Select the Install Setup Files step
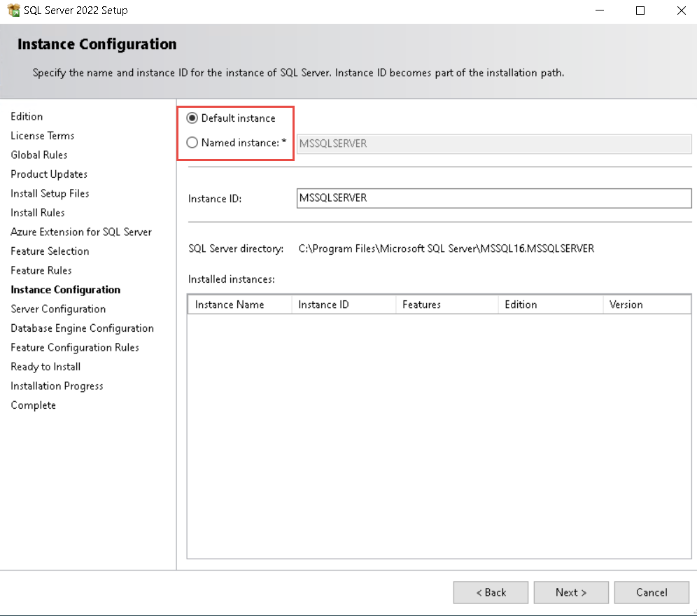 click(50, 193)
